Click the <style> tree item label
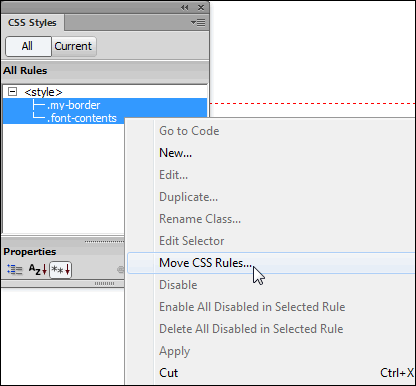416x386 pixels. tap(43, 92)
